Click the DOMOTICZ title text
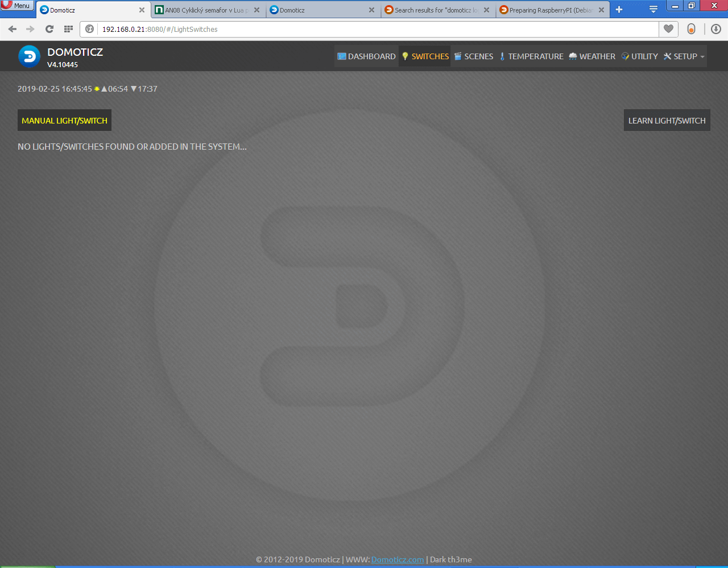Image resolution: width=728 pixels, height=568 pixels. pyautogui.click(x=75, y=52)
